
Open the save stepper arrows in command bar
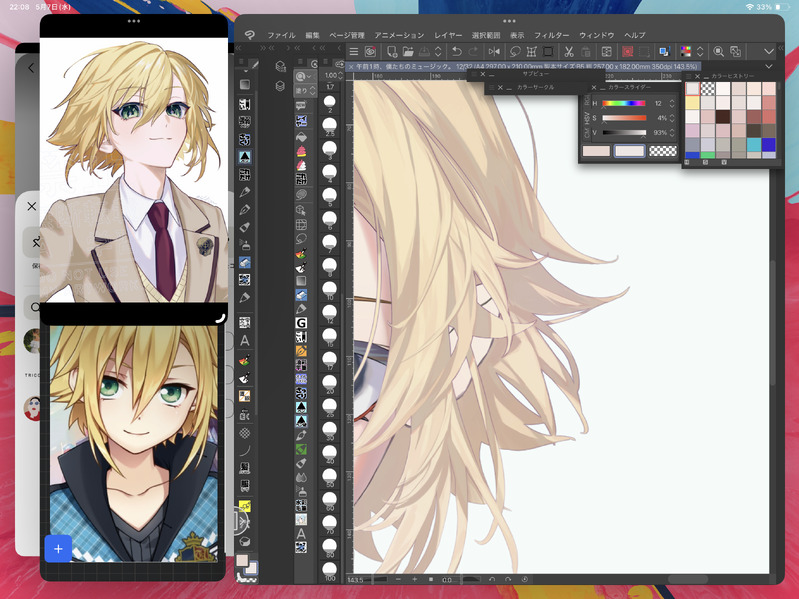click(438, 51)
